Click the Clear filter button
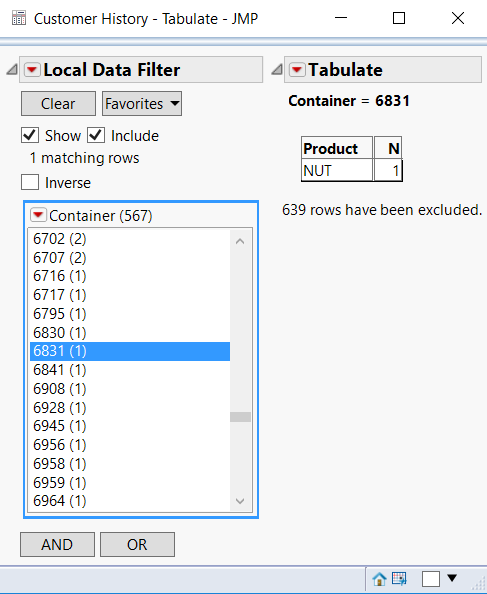The width and height of the screenshot is (487, 594). click(x=58, y=103)
